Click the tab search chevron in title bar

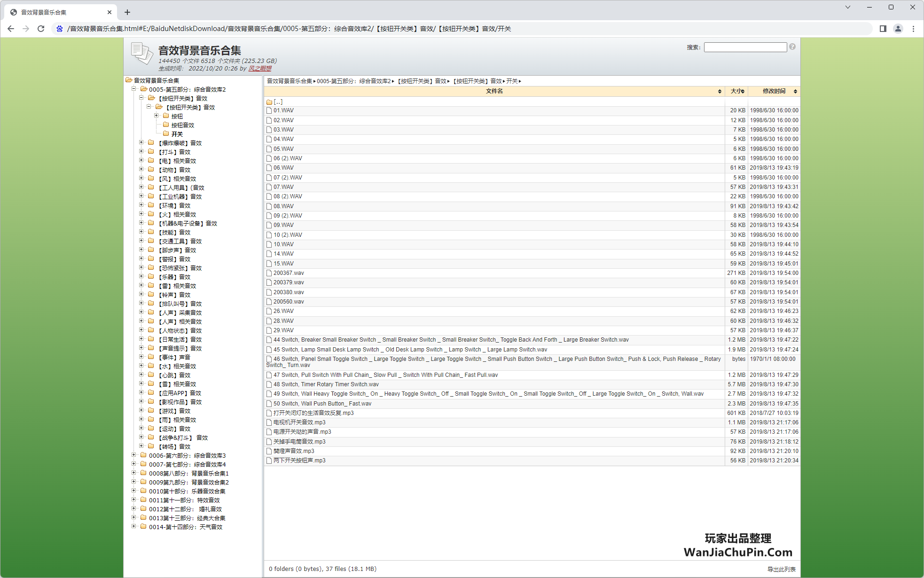coord(848,7)
